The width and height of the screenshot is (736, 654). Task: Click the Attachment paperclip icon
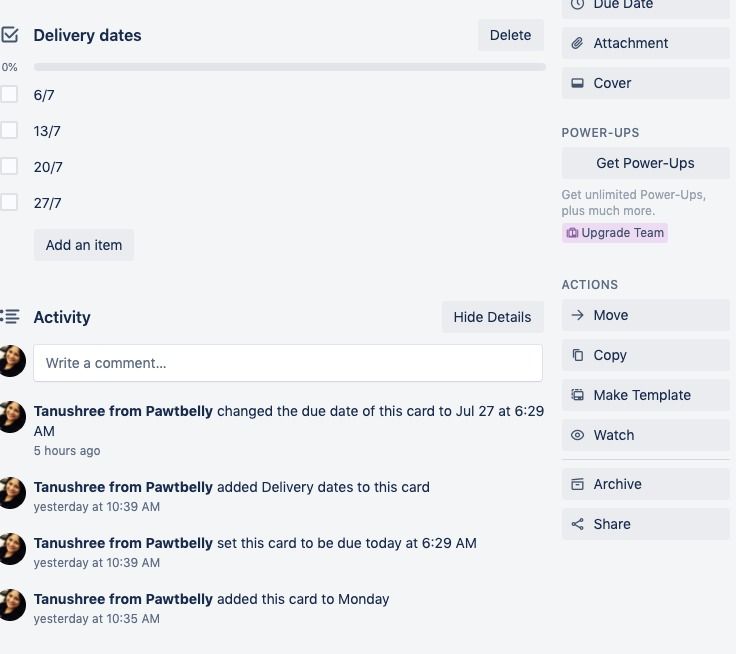(577, 43)
